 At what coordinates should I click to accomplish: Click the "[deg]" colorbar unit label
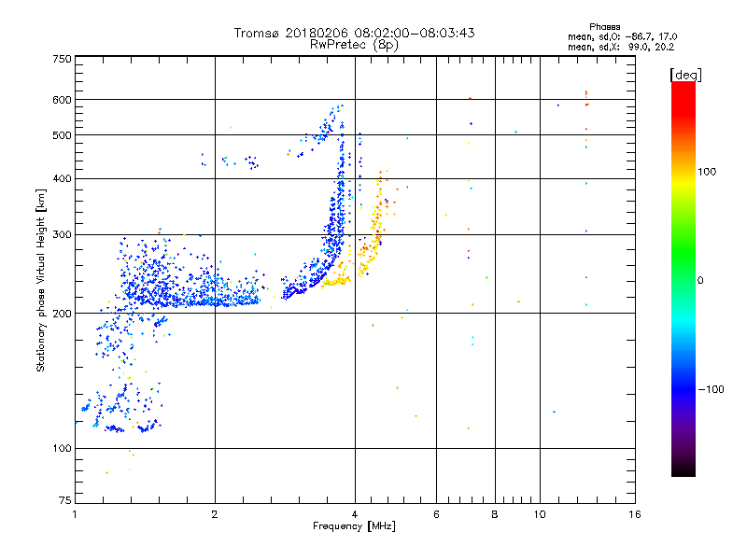coord(685,75)
